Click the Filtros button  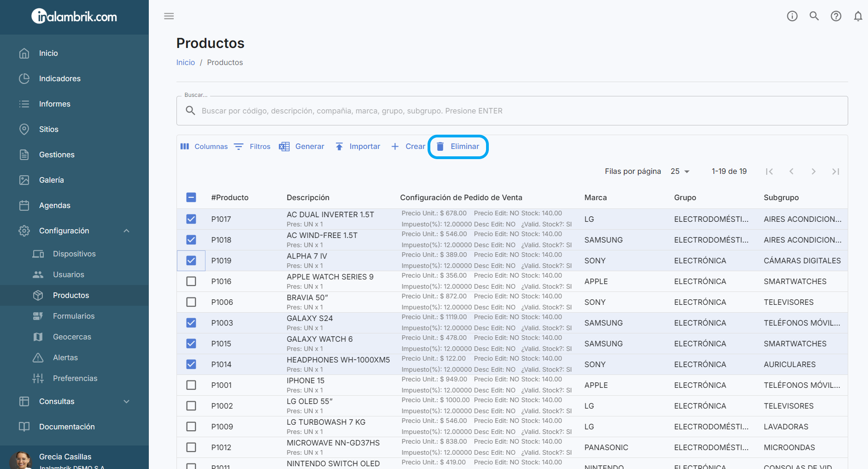(252, 146)
